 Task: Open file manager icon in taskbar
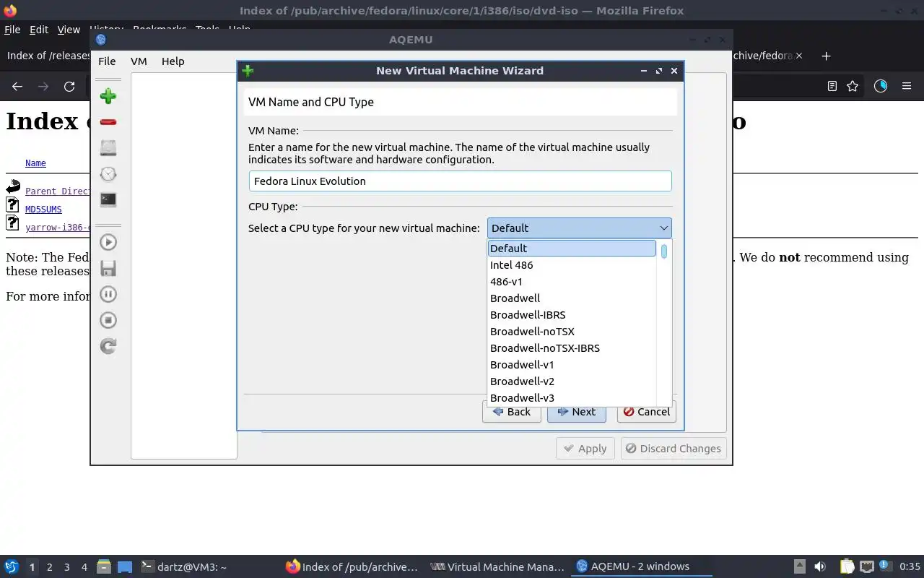pyautogui.click(x=103, y=566)
